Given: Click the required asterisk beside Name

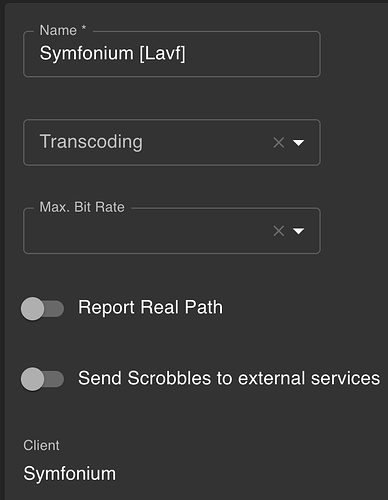Looking at the screenshot, I should pyautogui.click(x=84, y=27).
